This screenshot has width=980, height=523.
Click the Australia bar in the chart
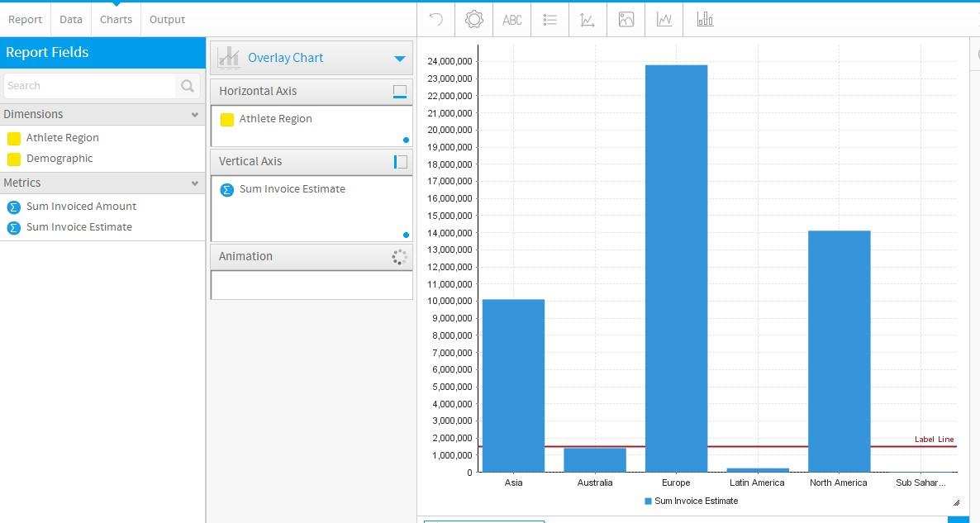pos(594,460)
